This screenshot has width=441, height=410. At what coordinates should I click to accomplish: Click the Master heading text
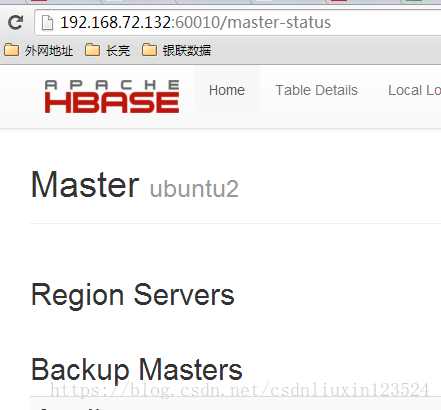click(85, 184)
